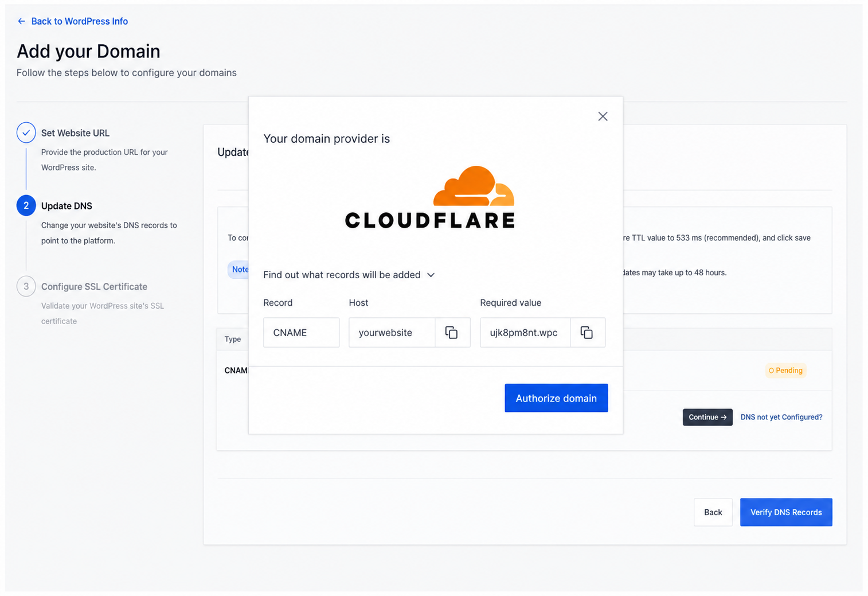Viewport: 868px width, 596px height.
Task: Click the CNAME record field
Action: coord(301,333)
